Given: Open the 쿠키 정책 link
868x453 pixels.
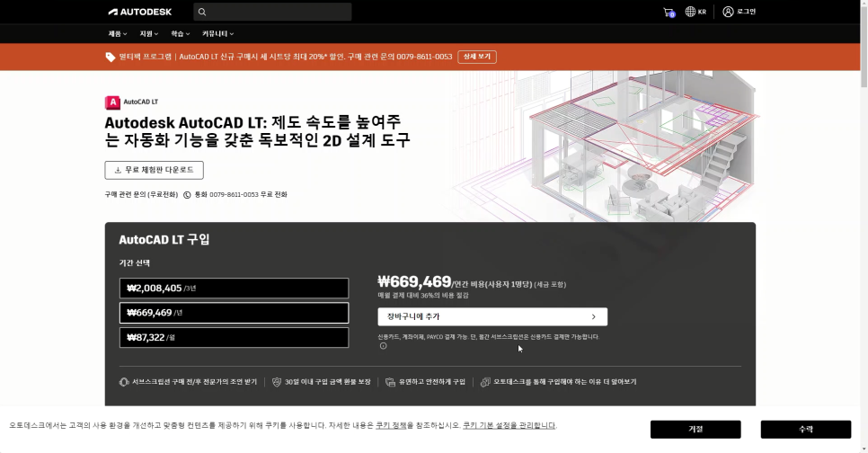Looking at the screenshot, I should (391, 425).
